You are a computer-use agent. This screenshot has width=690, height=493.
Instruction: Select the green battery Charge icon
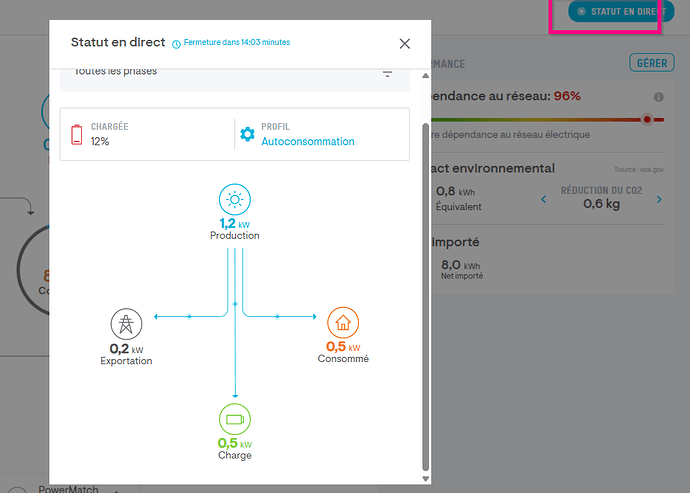(235, 419)
